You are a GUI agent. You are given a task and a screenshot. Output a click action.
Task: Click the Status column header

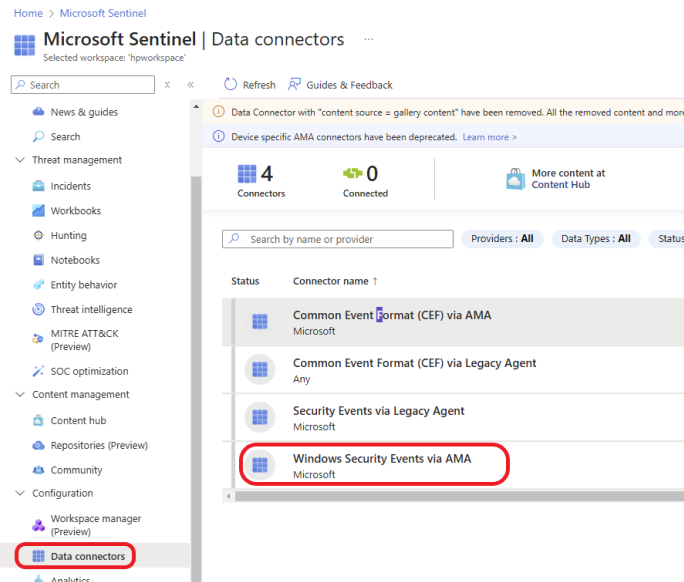[x=245, y=281]
